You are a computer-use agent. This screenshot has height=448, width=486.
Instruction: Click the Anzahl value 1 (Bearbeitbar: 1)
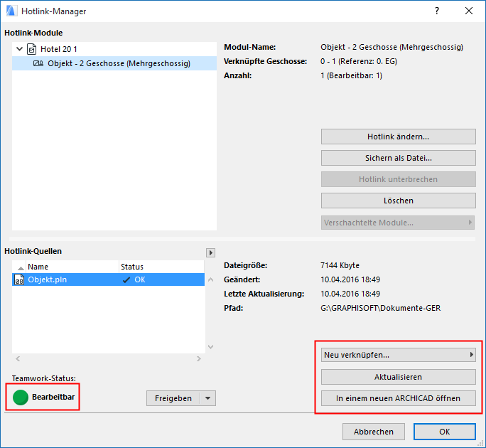click(x=351, y=75)
